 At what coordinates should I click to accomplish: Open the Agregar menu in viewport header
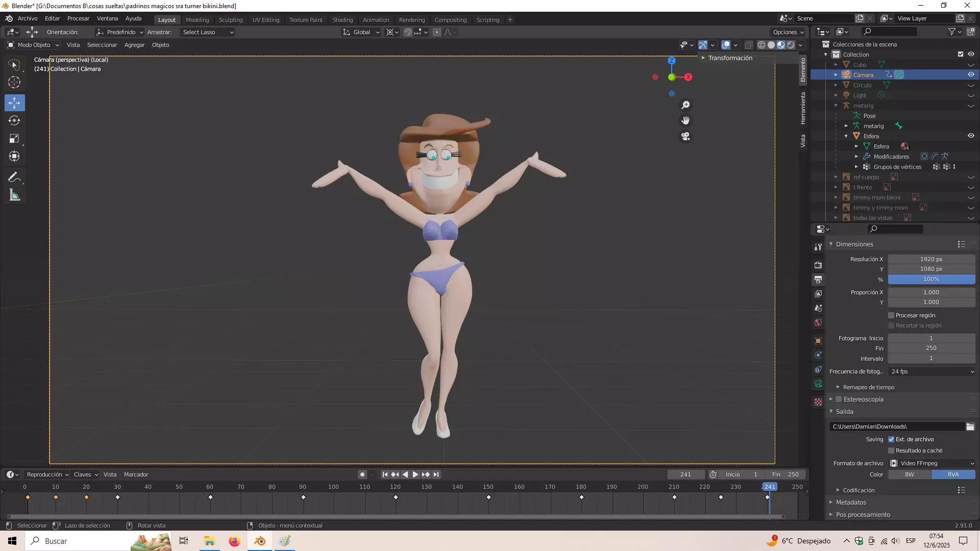[x=134, y=45]
